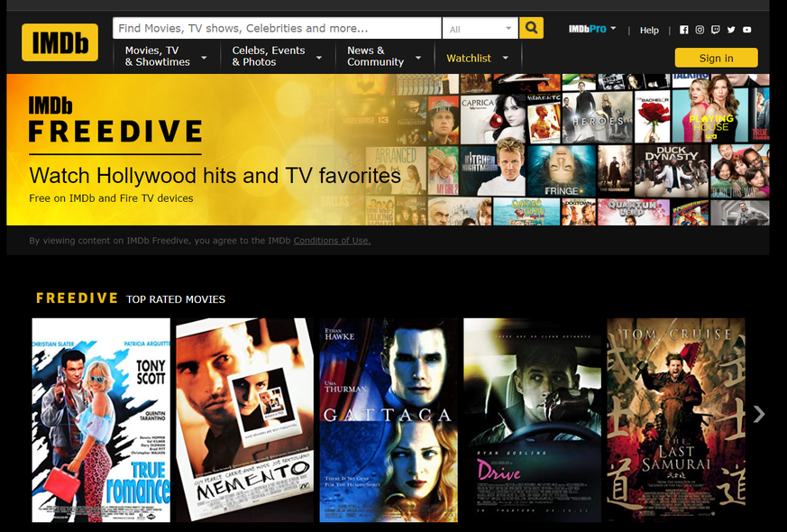The height and width of the screenshot is (532, 787).
Task: Click the IMDb Freedive banner heading
Action: (115, 119)
